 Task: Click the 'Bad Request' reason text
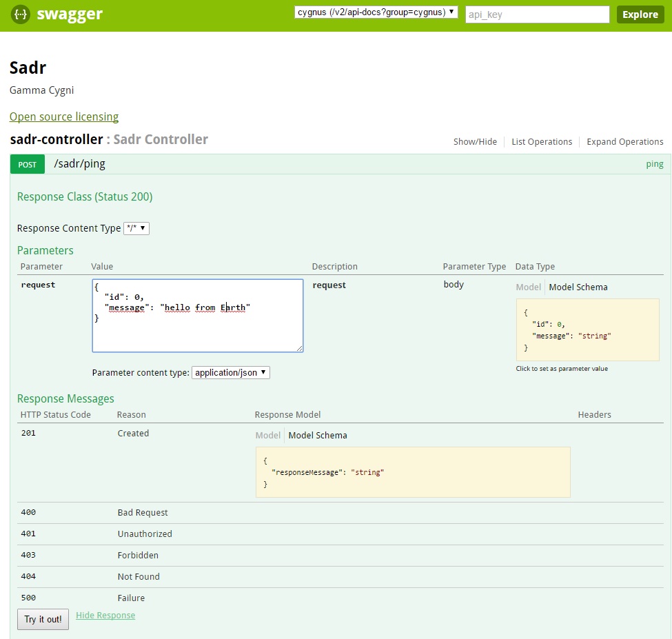pyautogui.click(x=143, y=513)
